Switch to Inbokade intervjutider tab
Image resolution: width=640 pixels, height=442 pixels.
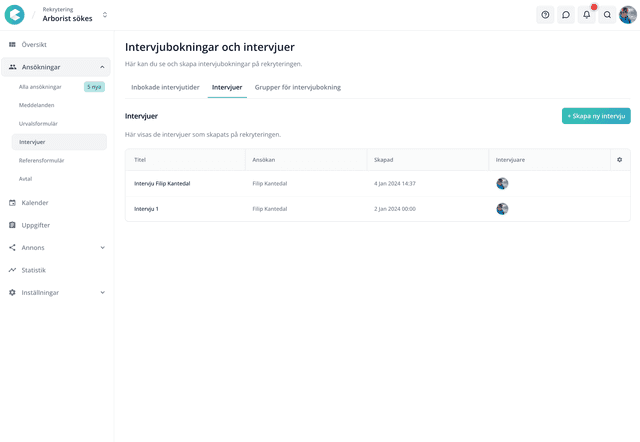(165, 88)
